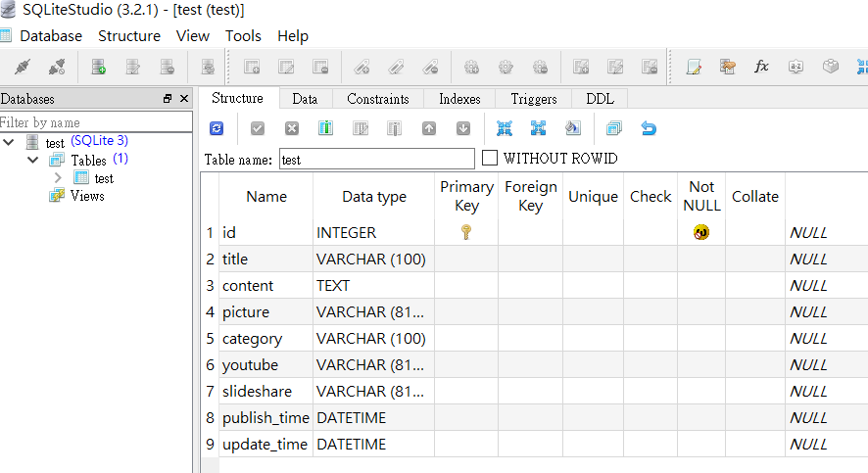Move selected column down

(463, 128)
